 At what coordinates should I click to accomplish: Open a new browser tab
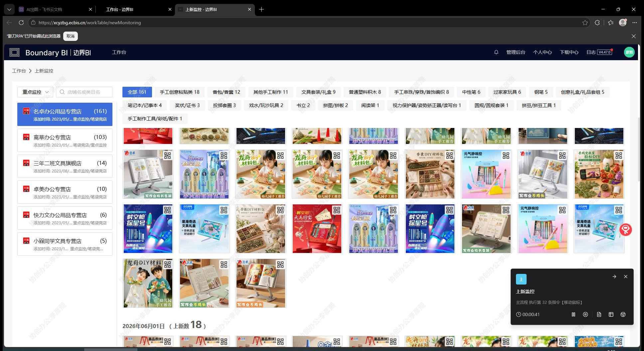coord(261,9)
